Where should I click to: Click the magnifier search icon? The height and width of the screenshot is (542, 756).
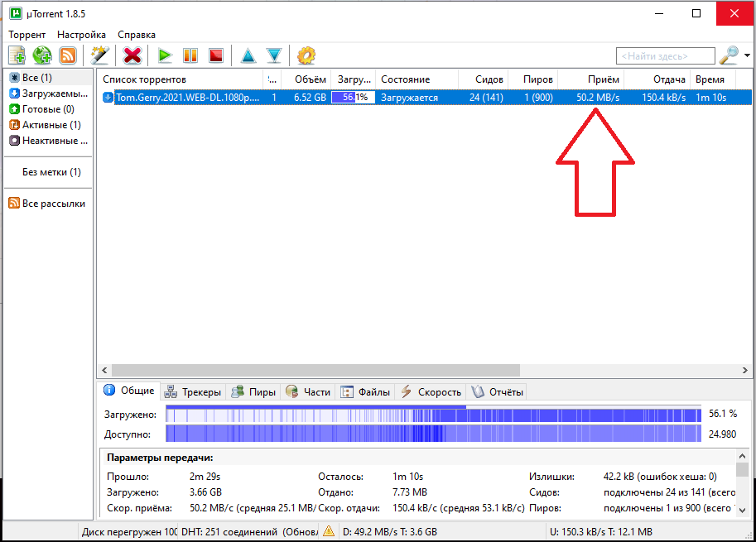click(729, 55)
